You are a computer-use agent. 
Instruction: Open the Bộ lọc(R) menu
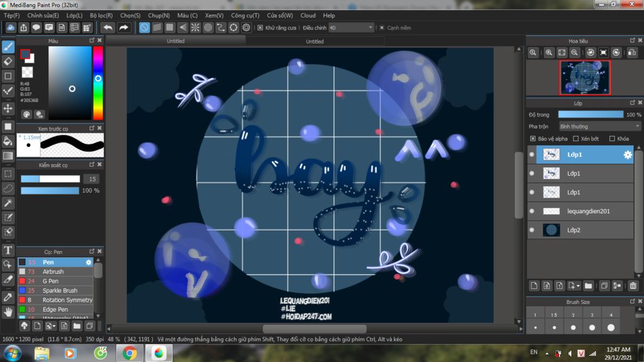click(101, 15)
